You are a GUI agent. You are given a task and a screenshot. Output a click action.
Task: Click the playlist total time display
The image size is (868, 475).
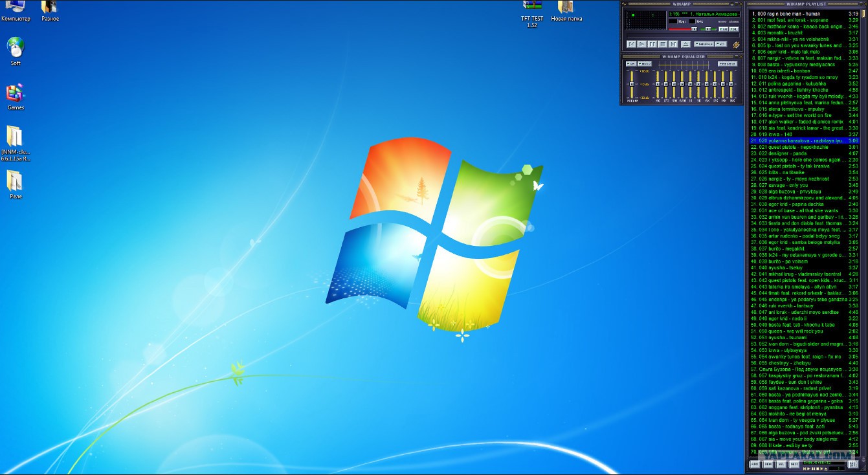[x=823, y=463]
